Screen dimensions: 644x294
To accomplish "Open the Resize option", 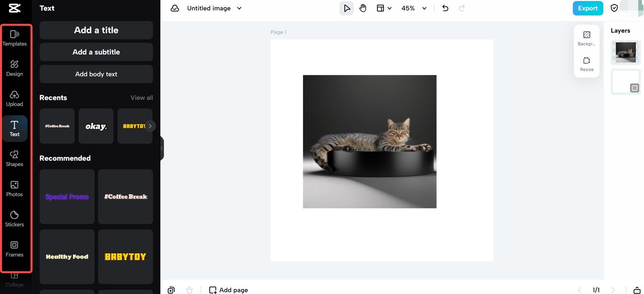I will point(587,64).
